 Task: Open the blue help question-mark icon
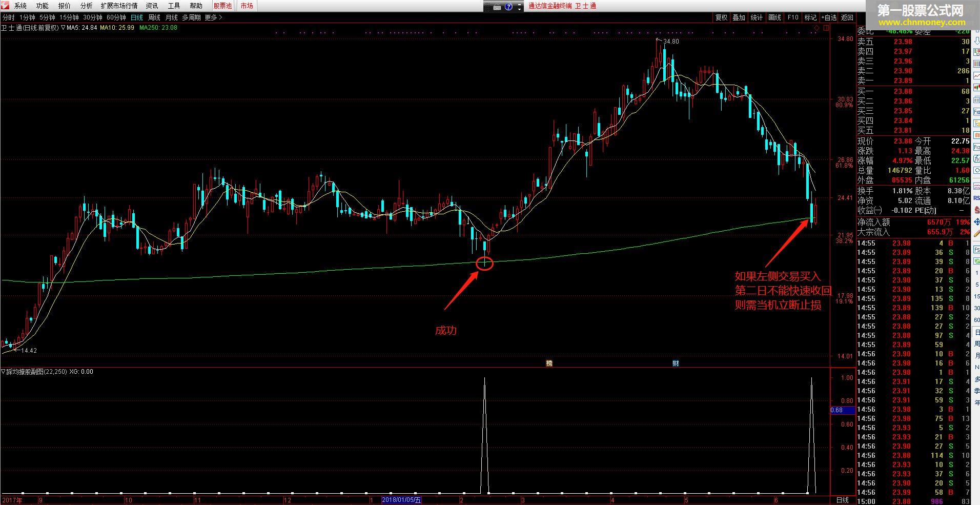(508, 7)
